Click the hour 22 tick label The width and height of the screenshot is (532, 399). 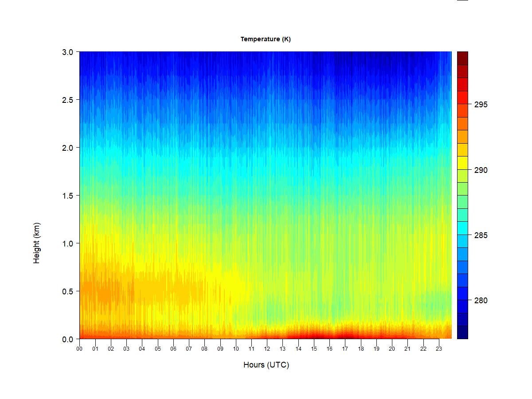pyautogui.click(x=423, y=349)
